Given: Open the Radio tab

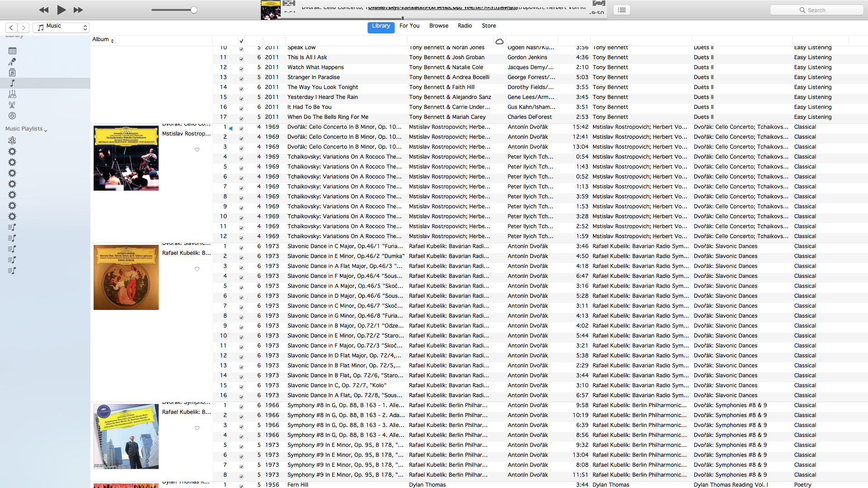Looking at the screenshot, I should (465, 26).
